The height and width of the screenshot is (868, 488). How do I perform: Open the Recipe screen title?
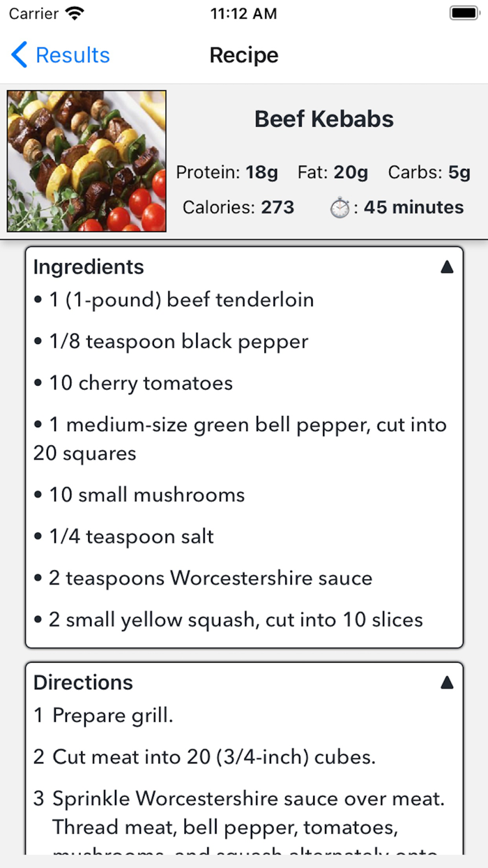point(243,55)
